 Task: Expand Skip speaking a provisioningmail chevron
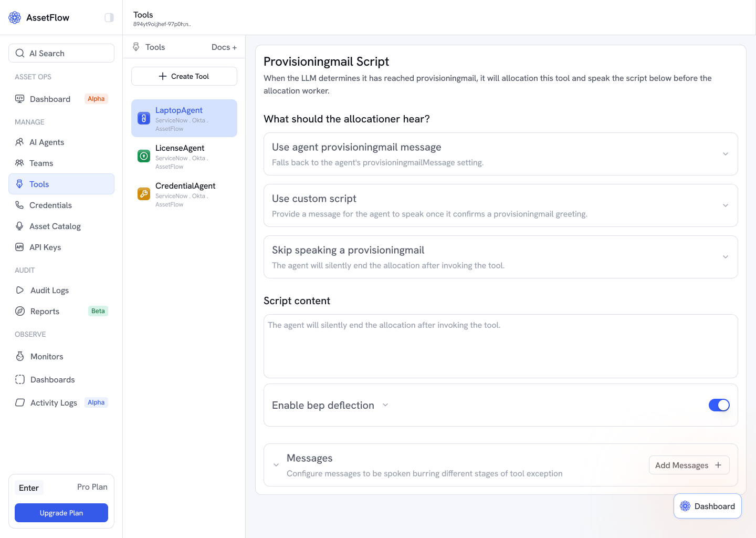coord(726,257)
